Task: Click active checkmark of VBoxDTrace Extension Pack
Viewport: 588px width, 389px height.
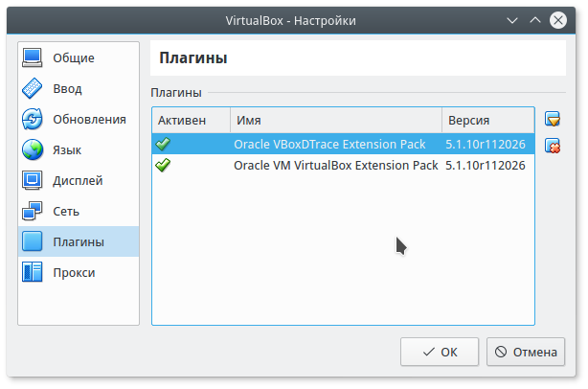Action: [x=164, y=144]
